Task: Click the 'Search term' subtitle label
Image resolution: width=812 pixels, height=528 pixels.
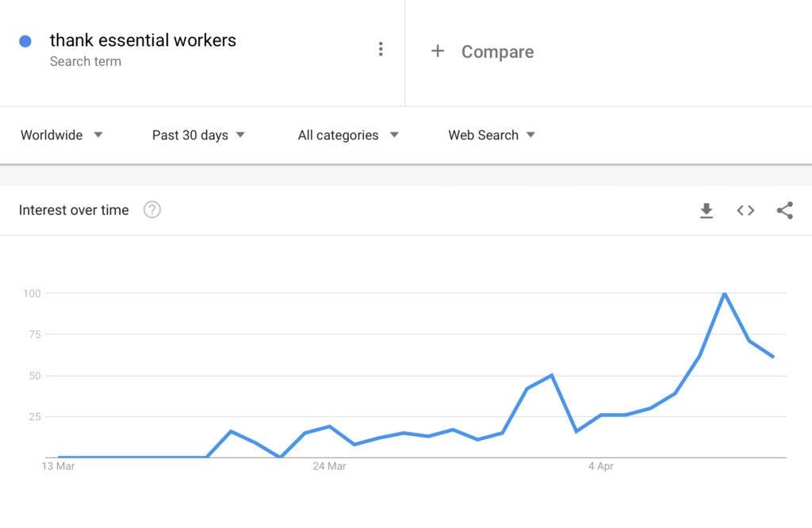Action: pos(86,62)
